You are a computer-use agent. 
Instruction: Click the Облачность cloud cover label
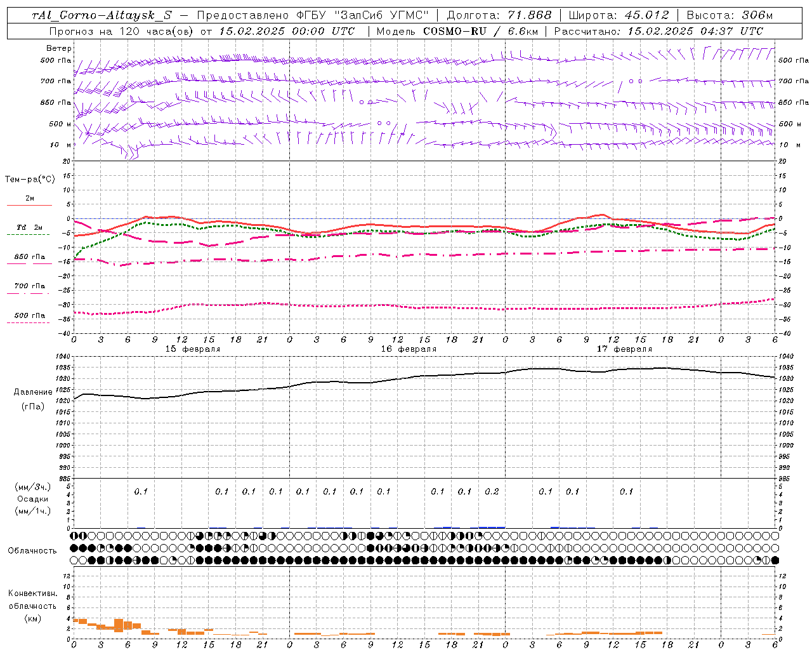(x=32, y=550)
